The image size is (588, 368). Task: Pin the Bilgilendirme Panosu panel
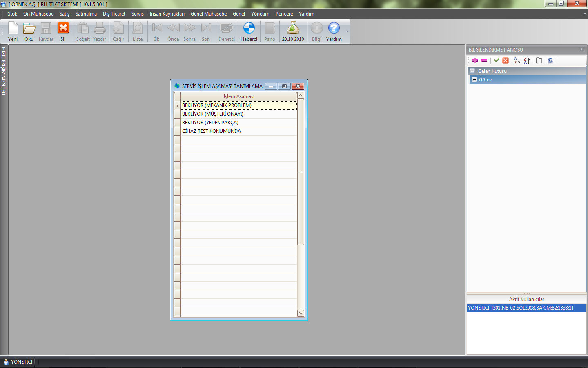coord(582,50)
